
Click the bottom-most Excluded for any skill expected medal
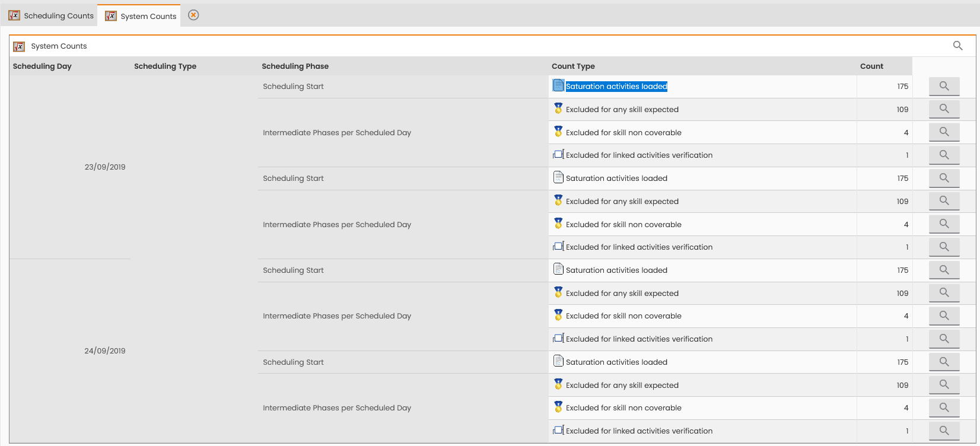pyautogui.click(x=558, y=384)
